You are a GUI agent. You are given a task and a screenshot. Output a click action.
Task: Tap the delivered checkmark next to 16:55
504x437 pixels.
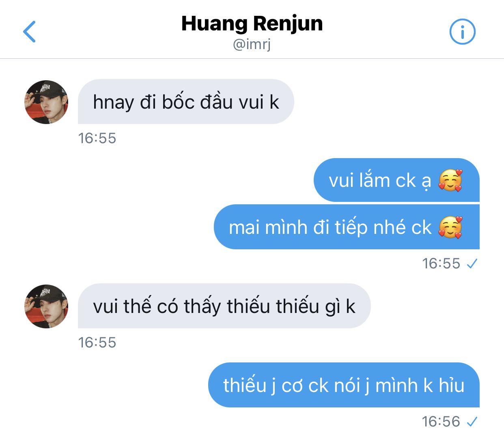[x=472, y=264]
